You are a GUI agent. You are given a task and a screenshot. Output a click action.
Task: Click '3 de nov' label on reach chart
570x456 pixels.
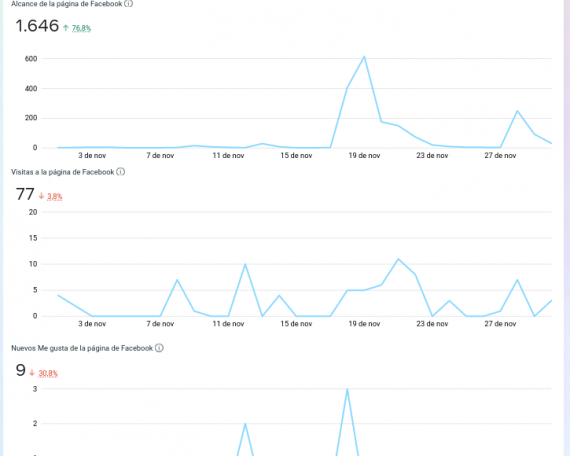tap(92, 156)
